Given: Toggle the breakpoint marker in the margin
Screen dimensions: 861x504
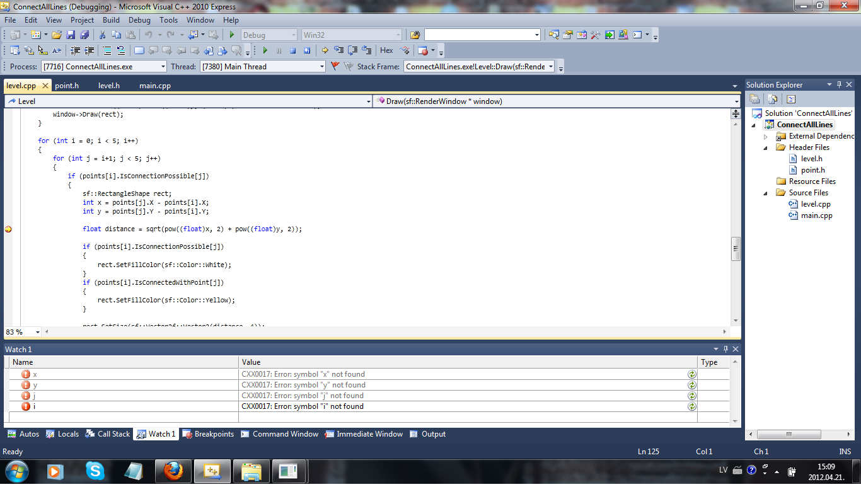Looking at the screenshot, I should tap(8, 229).
